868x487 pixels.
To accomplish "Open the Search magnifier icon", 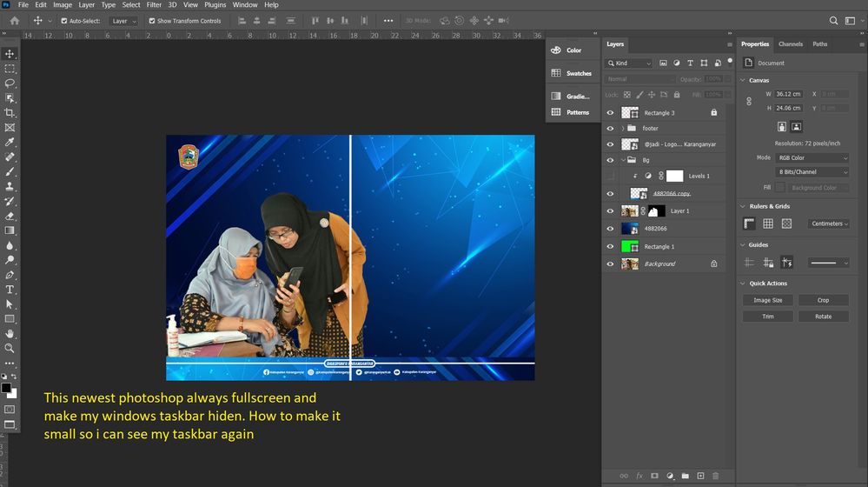I will click(x=833, y=21).
